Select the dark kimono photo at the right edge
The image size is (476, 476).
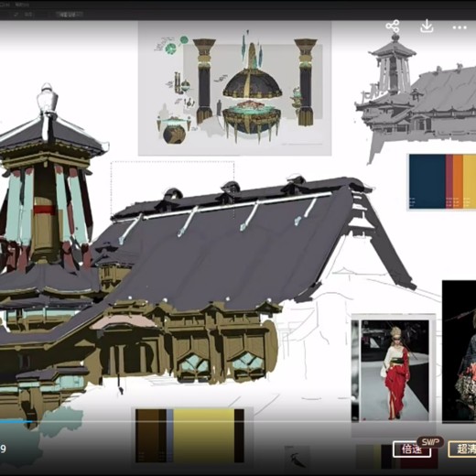pos(459,351)
